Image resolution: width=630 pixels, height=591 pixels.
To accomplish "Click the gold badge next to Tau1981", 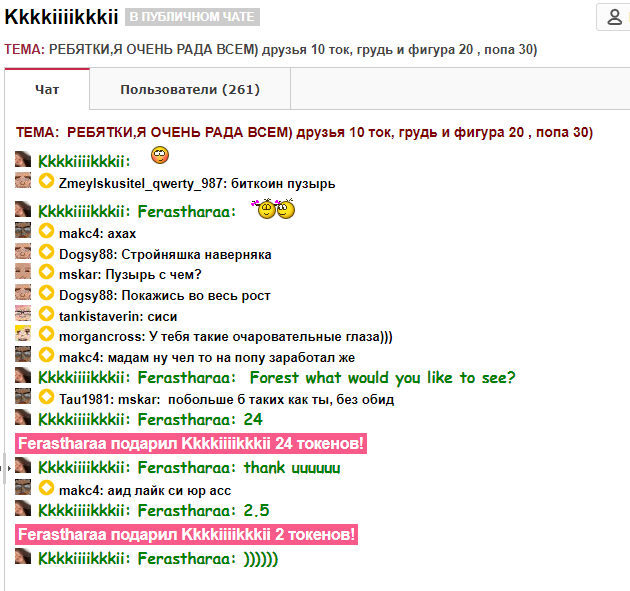I will click(46, 398).
